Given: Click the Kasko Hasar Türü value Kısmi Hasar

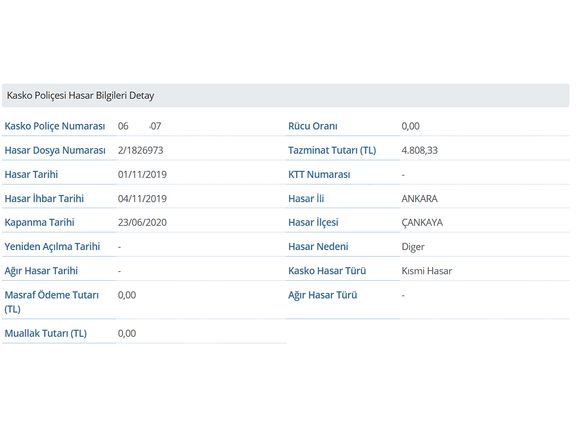Looking at the screenshot, I should click(x=426, y=271).
